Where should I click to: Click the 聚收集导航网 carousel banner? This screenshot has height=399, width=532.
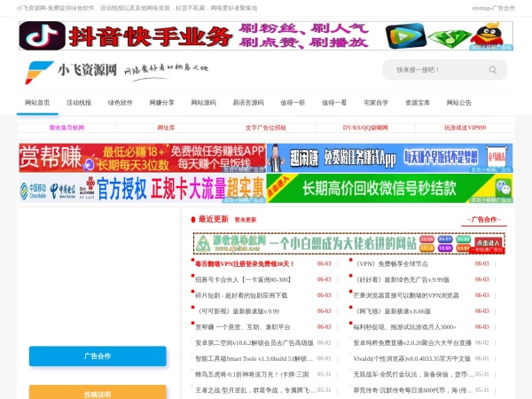349,243
